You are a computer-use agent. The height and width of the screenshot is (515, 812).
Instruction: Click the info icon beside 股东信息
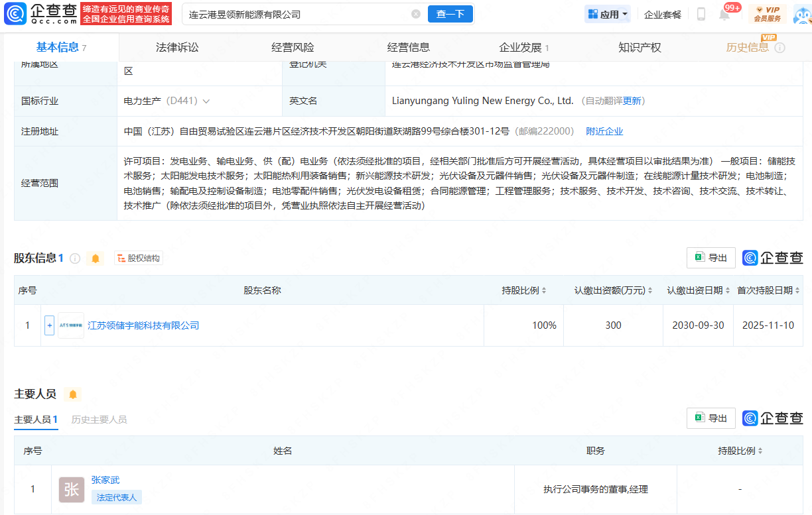tap(75, 258)
